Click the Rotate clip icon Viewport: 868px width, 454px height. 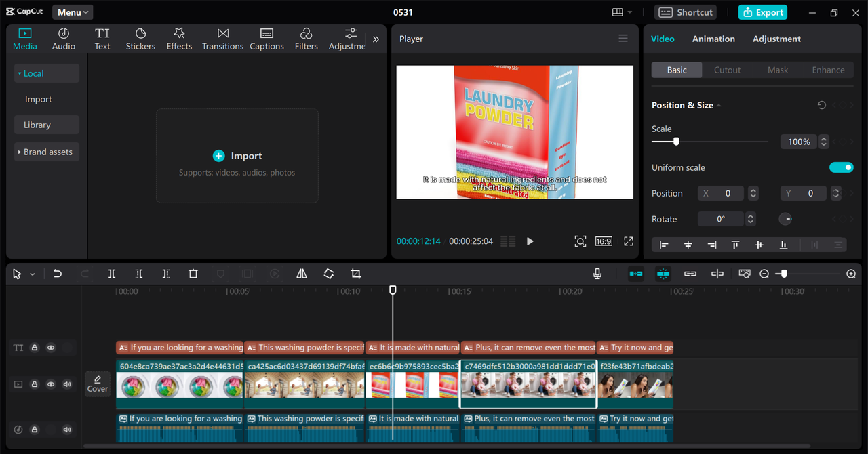tap(329, 274)
